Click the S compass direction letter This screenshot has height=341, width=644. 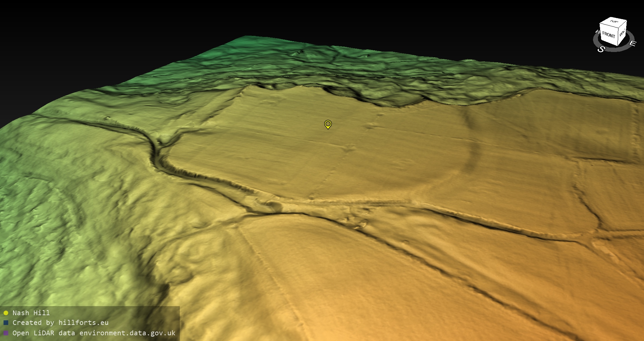pos(601,49)
